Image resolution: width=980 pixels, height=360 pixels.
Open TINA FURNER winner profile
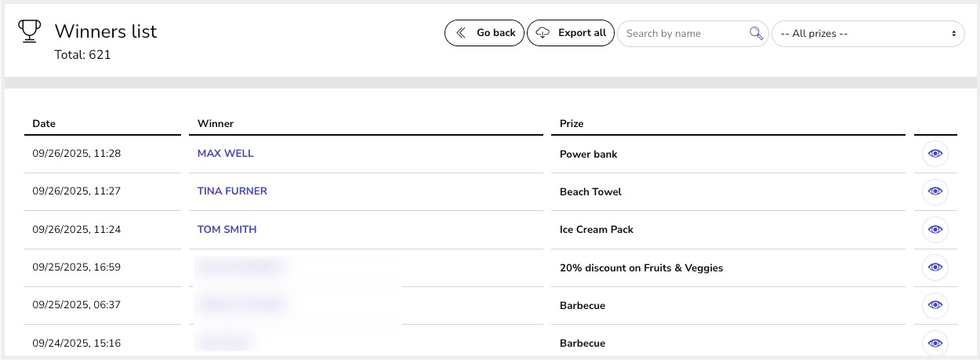pos(232,191)
